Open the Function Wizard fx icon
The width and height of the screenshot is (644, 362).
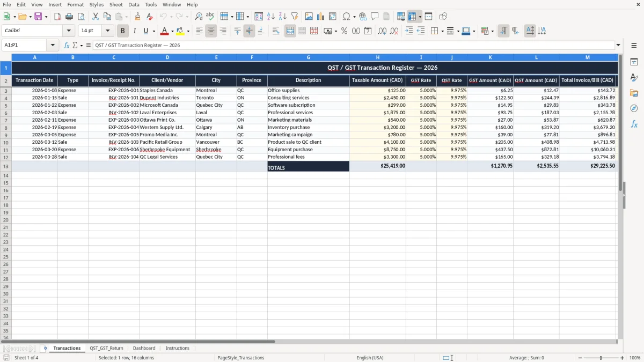pos(67,46)
